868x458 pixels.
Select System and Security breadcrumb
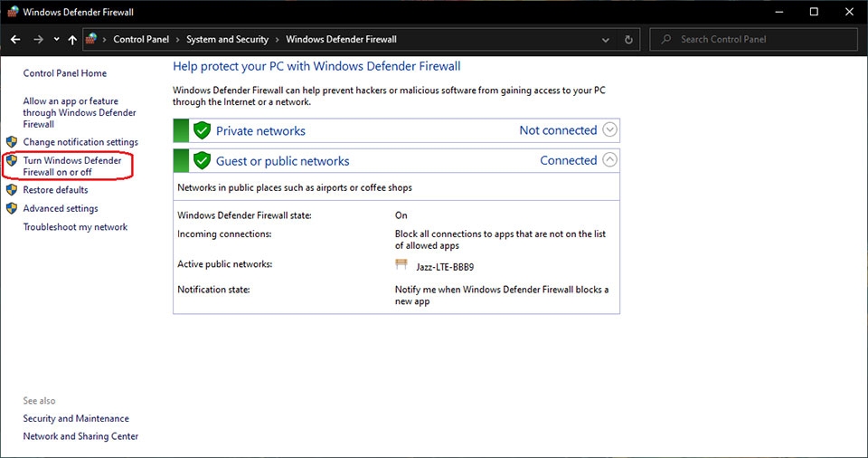pyautogui.click(x=227, y=40)
